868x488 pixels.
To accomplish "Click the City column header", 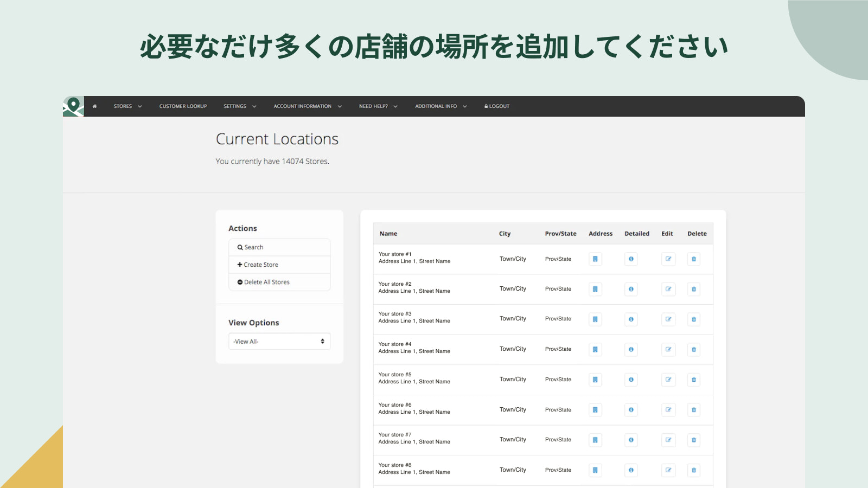I will pos(505,234).
